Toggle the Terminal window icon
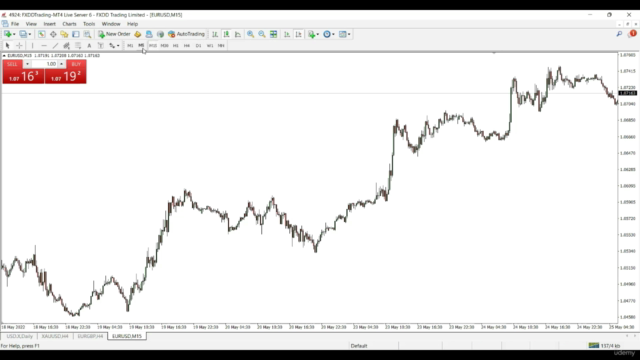Viewport: 640px width, 360px height. click(76, 34)
